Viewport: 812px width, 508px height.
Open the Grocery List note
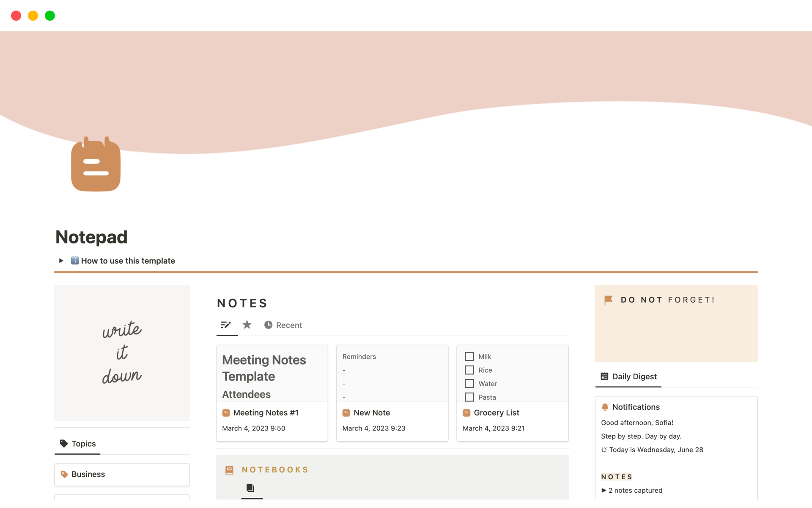pyautogui.click(x=496, y=413)
